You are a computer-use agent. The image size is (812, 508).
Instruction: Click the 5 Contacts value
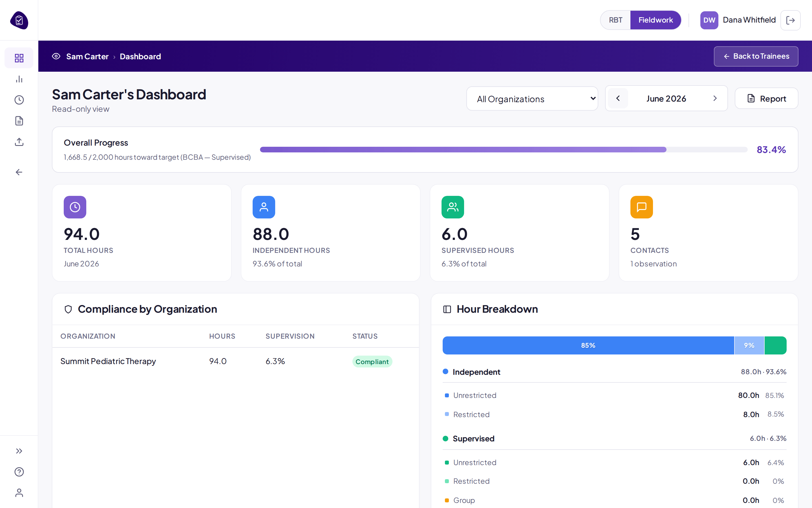click(635, 234)
